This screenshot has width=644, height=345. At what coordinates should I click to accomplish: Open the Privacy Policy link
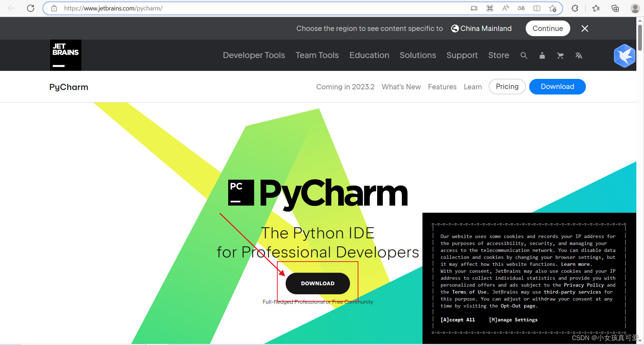pyautogui.click(x=584, y=285)
